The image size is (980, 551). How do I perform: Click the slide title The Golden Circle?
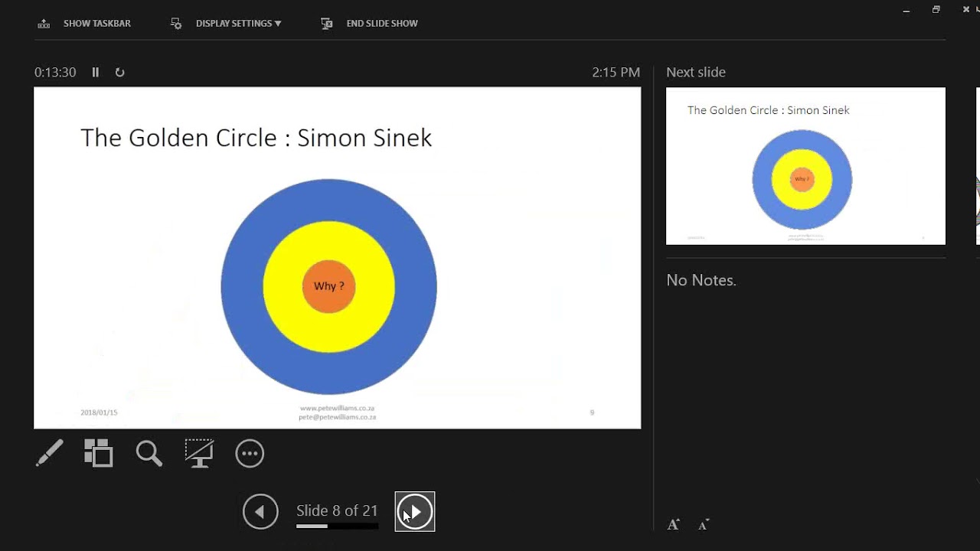point(256,138)
